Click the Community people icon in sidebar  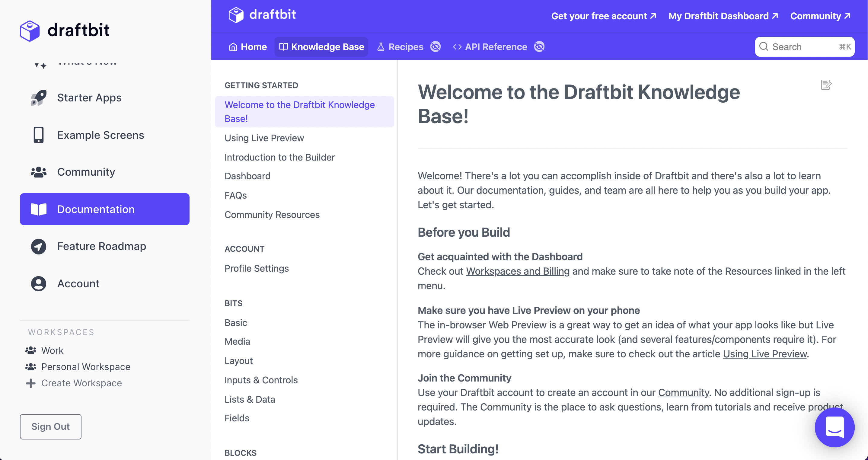click(39, 172)
